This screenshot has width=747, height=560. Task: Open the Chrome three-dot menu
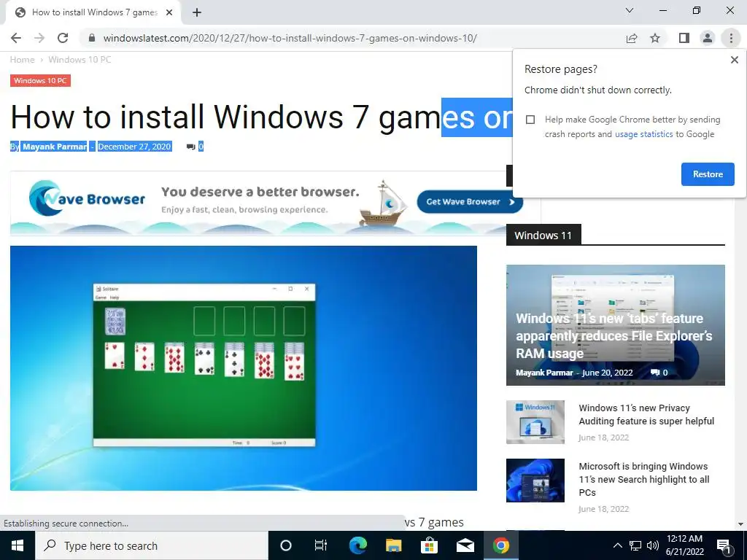731,38
